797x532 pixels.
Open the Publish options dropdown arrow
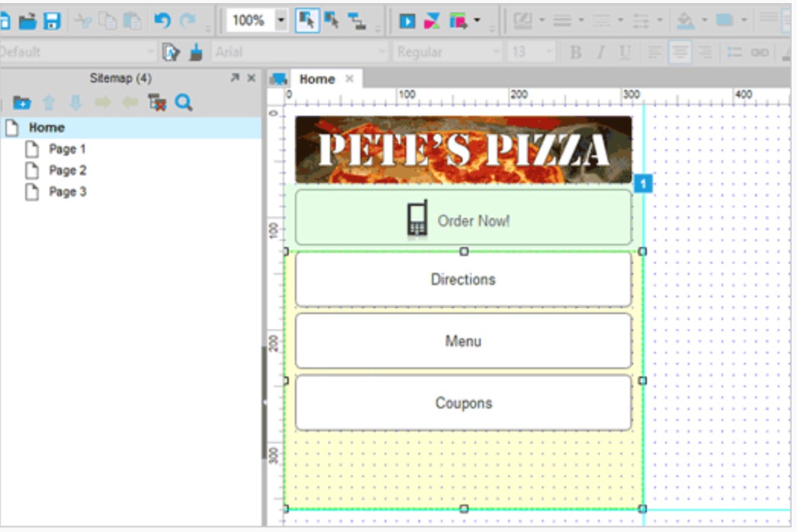(478, 21)
